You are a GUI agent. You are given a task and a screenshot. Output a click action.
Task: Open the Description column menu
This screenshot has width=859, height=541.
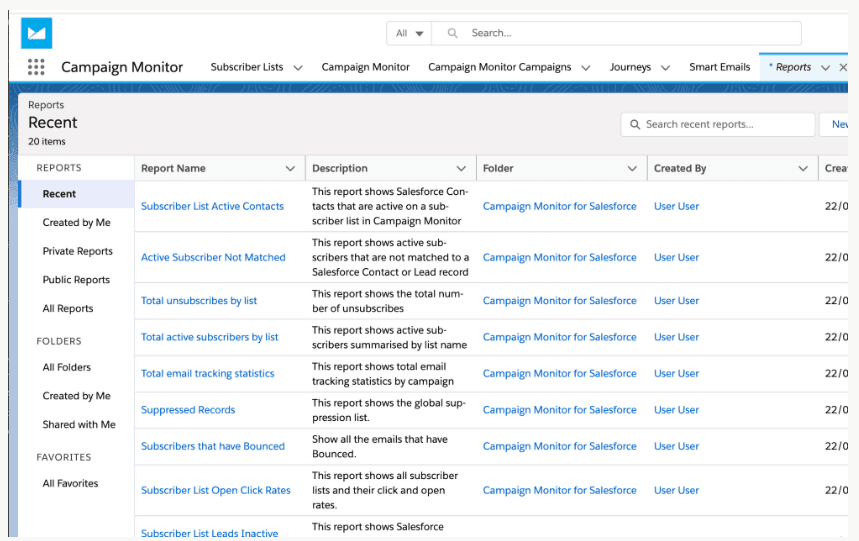pos(461,169)
